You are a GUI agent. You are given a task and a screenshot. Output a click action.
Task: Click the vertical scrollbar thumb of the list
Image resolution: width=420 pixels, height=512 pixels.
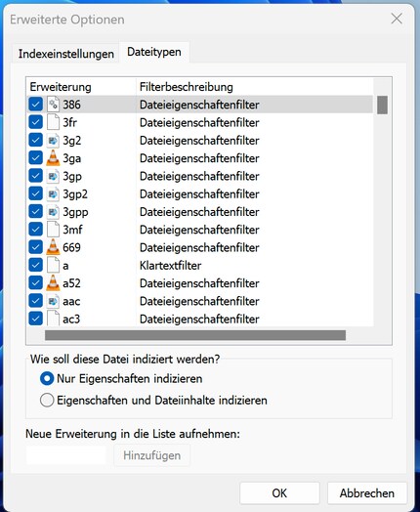(382, 105)
